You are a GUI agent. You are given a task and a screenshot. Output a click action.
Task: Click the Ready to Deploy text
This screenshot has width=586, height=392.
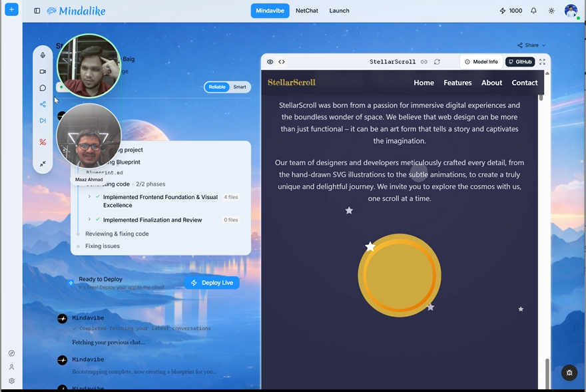point(101,279)
